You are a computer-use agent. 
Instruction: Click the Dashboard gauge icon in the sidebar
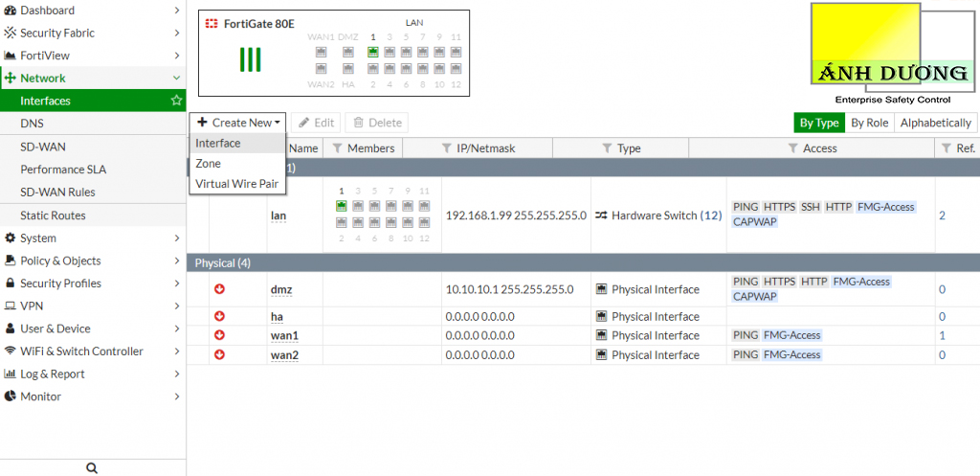pos(10,11)
